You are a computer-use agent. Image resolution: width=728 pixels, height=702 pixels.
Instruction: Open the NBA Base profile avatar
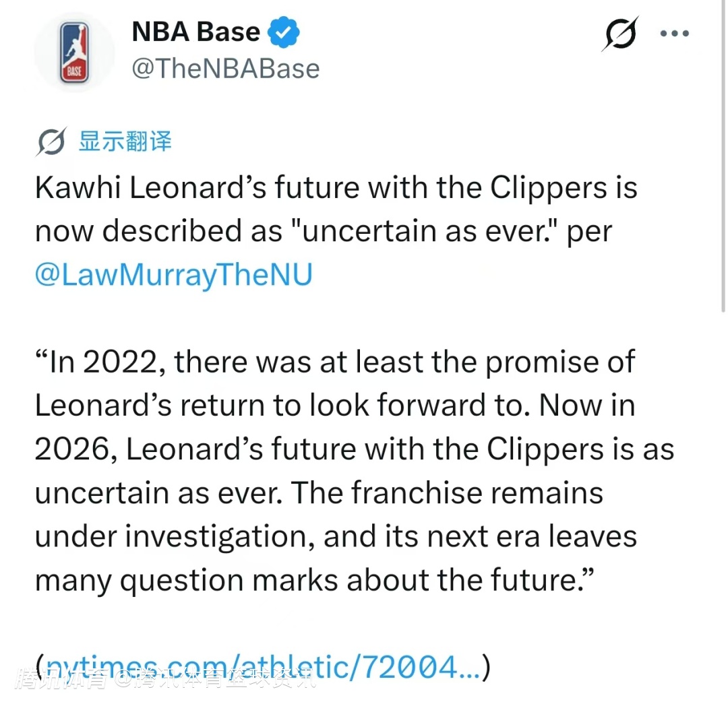[x=74, y=52]
